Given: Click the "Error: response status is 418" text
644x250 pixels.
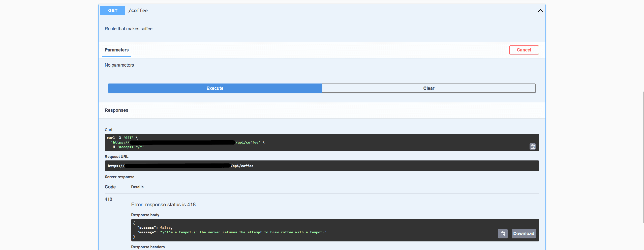Looking at the screenshot, I should click(163, 205).
